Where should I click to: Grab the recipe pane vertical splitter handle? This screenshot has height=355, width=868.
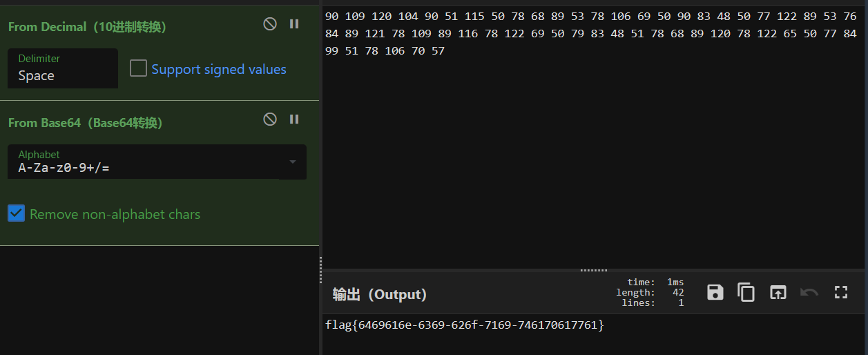click(320, 269)
